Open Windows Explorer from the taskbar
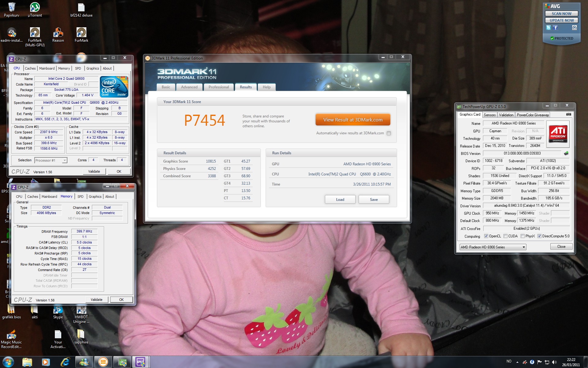This screenshot has height=368, width=588. 27,362
